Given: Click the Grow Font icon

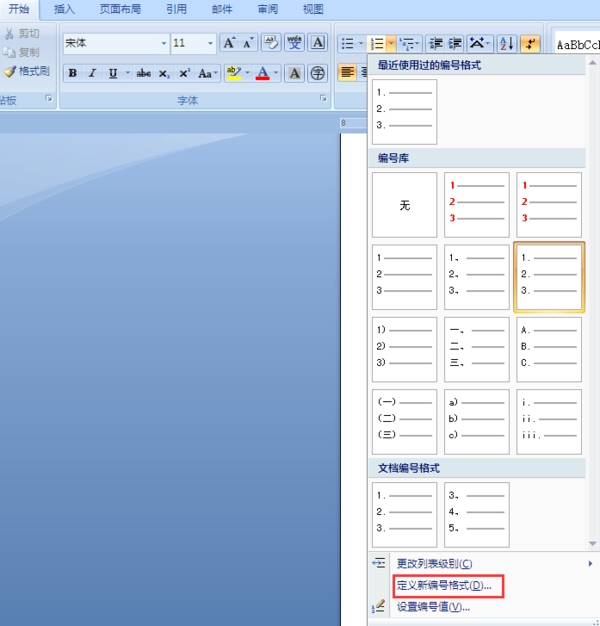Looking at the screenshot, I should tap(230, 43).
